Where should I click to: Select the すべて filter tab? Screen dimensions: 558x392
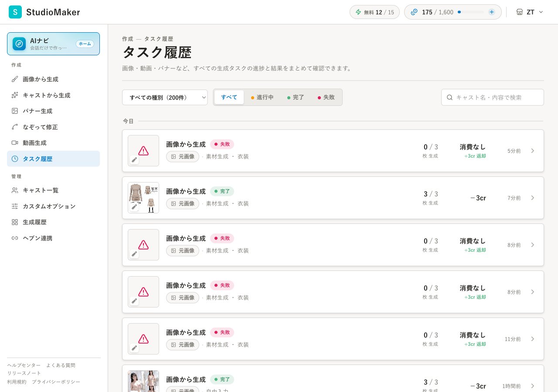point(229,97)
